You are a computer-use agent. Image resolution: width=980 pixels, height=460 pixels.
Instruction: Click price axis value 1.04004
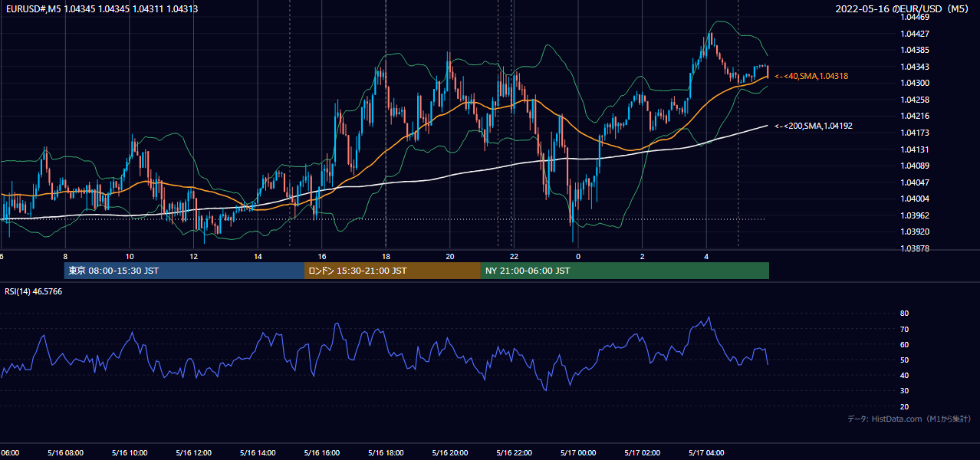click(x=915, y=199)
